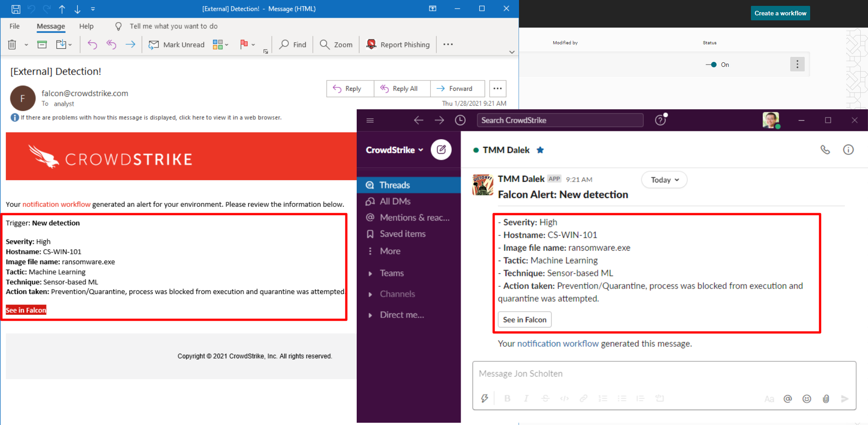Switch to the Help tab in Outlook
Viewport: 868px width, 425px height.
tap(86, 26)
